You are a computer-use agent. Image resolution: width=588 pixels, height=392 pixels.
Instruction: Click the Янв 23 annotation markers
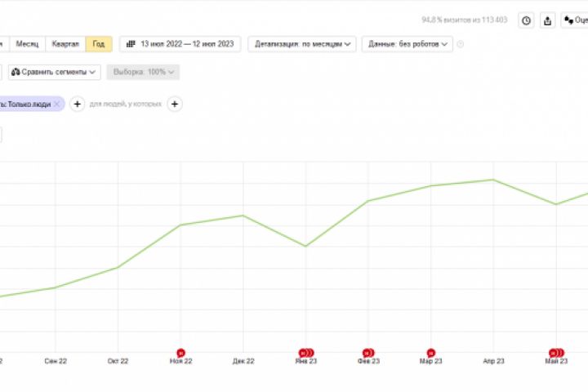click(x=306, y=353)
